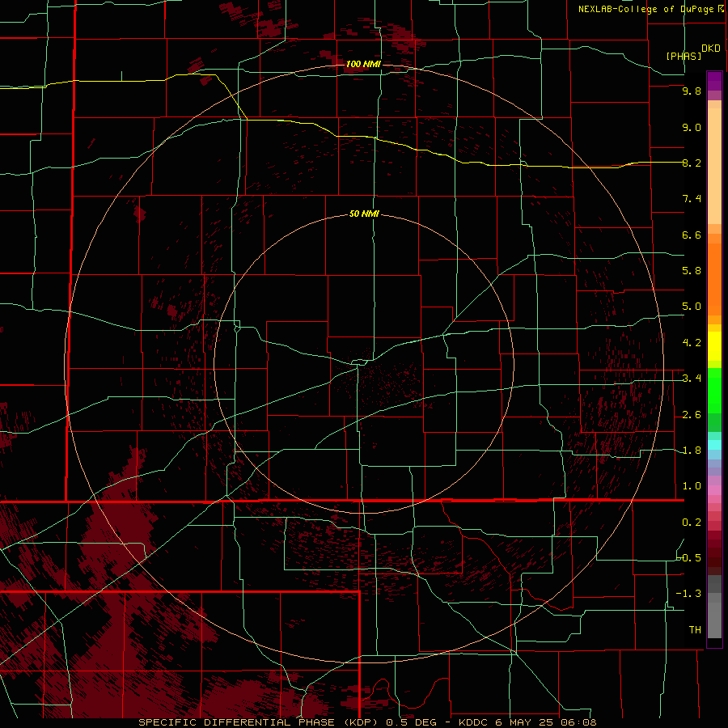Click the -1.3 value on the scale

point(689,594)
